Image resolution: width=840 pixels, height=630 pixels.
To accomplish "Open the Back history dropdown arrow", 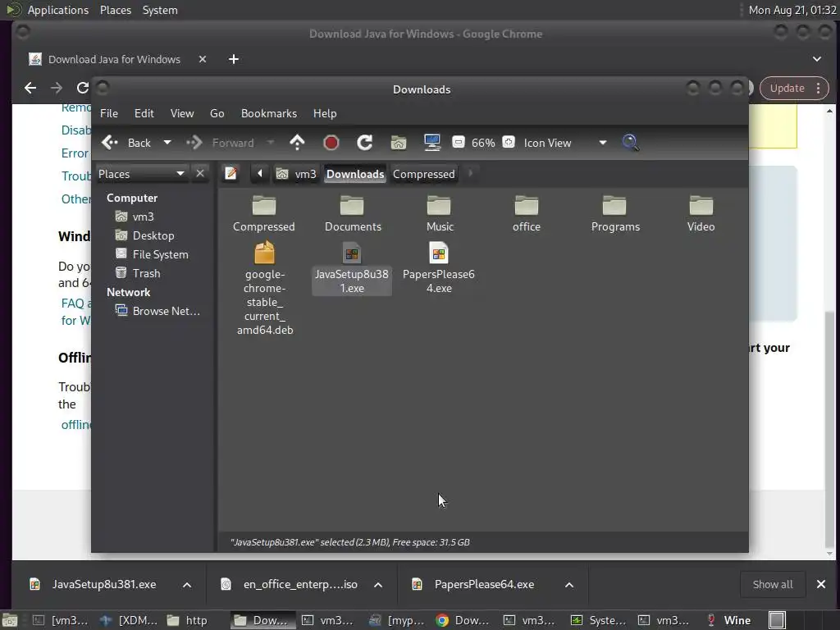I will pyautogui.click(x=167, y=143).
